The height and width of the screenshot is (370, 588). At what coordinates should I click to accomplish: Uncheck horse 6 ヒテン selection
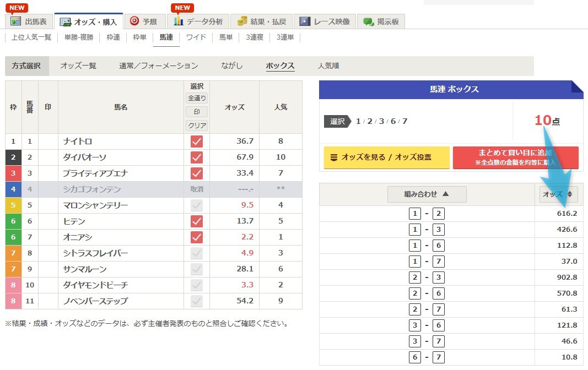(196, 222)
